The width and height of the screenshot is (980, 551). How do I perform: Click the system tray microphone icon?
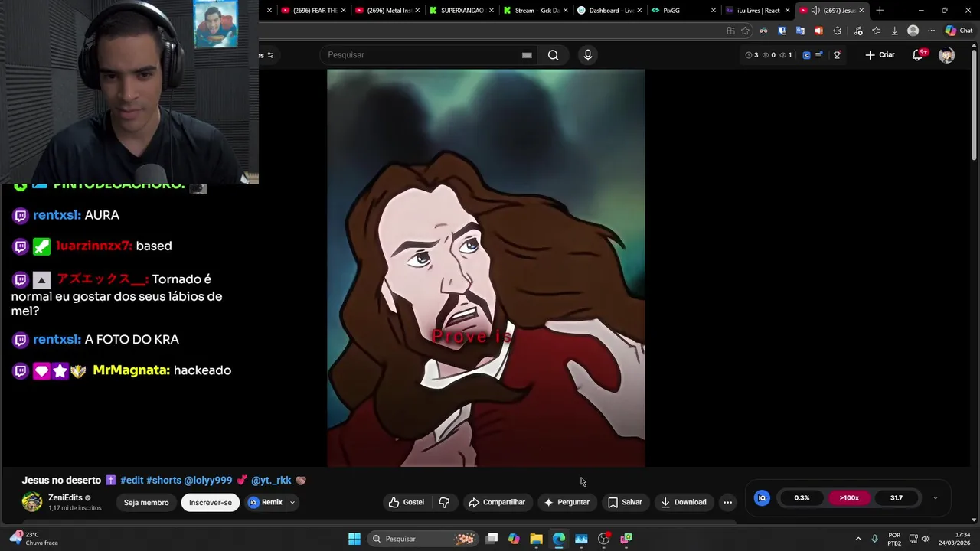click(x=875, y=539)
